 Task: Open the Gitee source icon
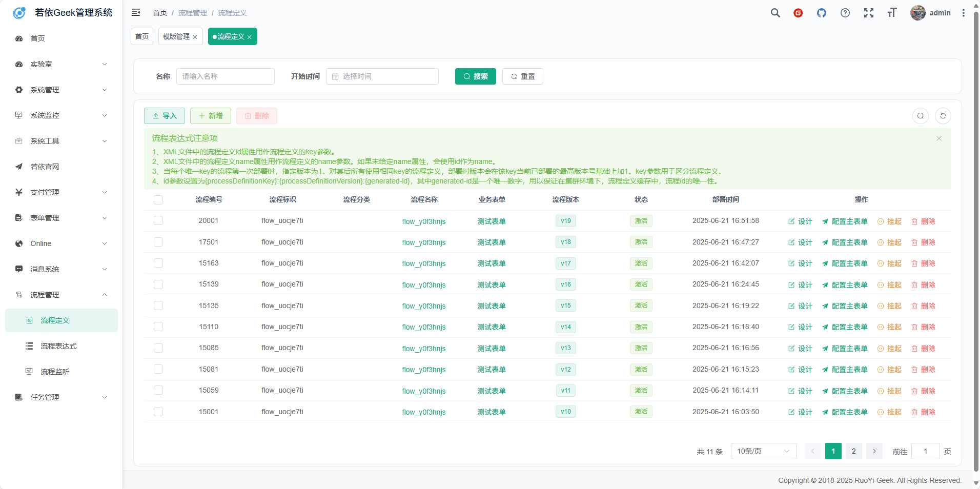[798, 13]
